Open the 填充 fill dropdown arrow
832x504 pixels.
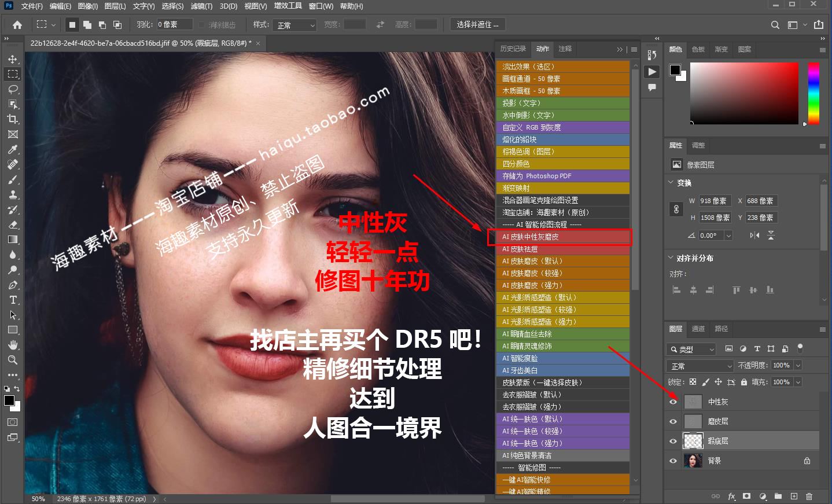point(798,382)
